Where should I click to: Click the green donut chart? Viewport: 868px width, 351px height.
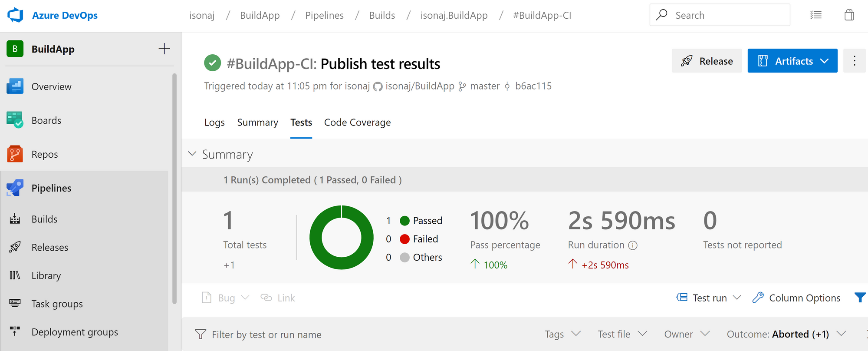coord(342,237)
